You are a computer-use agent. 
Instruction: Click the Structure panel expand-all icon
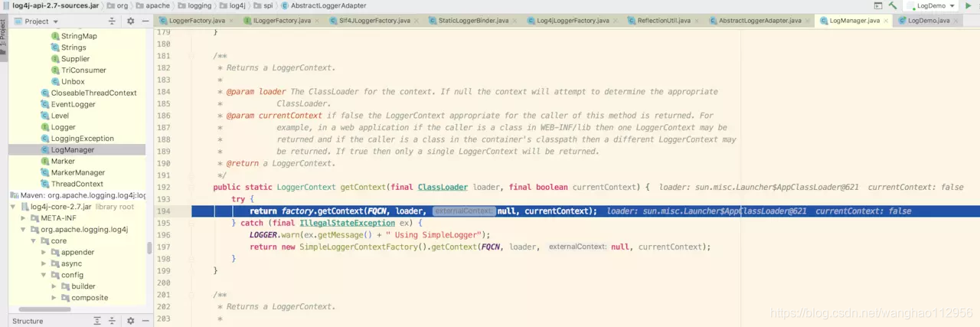(x=97, y=321)
